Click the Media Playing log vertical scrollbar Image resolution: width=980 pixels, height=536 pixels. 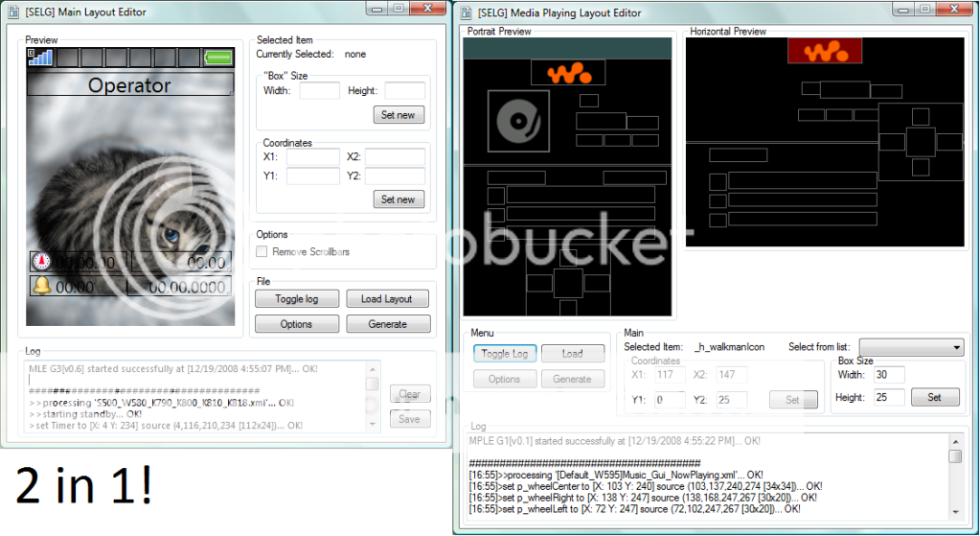click(954, 479)
